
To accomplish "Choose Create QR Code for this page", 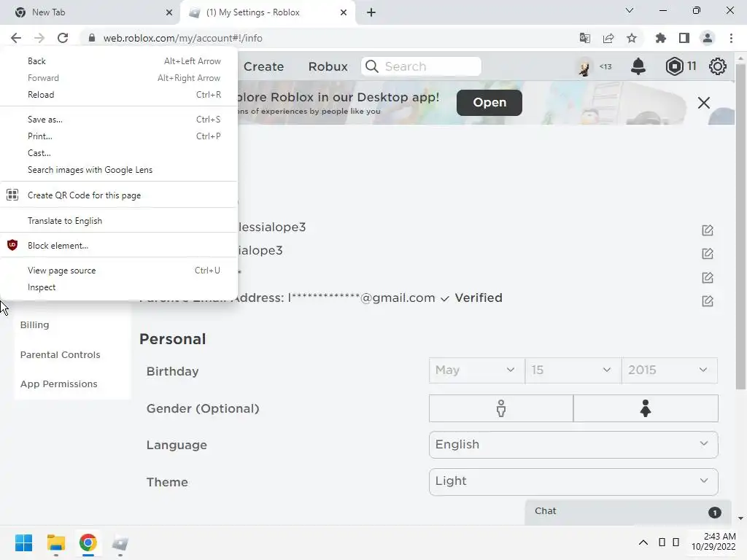I will pyautogui.click(x=119, y=195).
